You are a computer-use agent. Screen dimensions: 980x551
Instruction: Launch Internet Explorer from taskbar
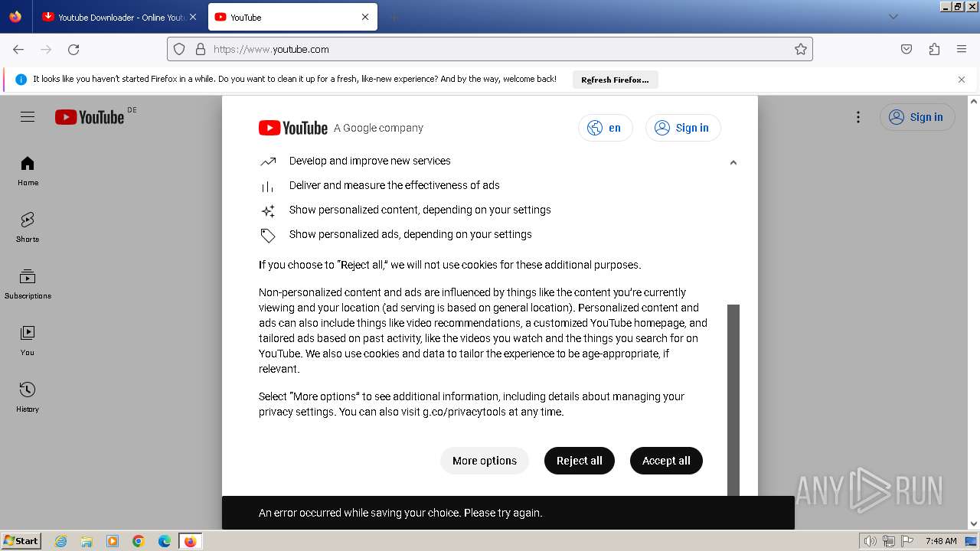click(60, 541)
